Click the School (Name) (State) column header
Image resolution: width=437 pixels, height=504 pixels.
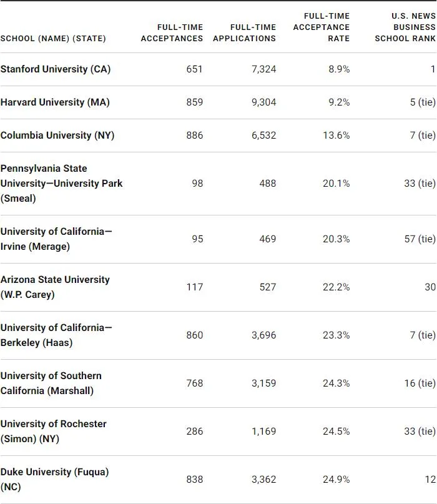[x=53, y=39]
